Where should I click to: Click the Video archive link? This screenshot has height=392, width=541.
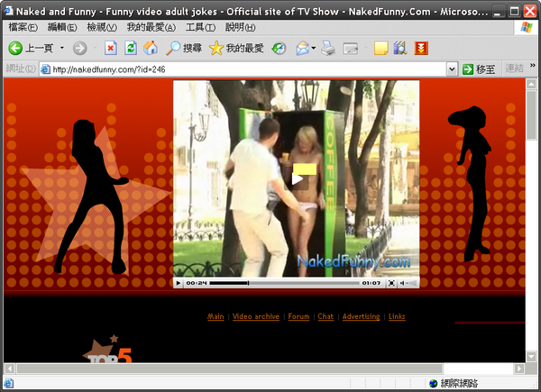click(255, 316)
